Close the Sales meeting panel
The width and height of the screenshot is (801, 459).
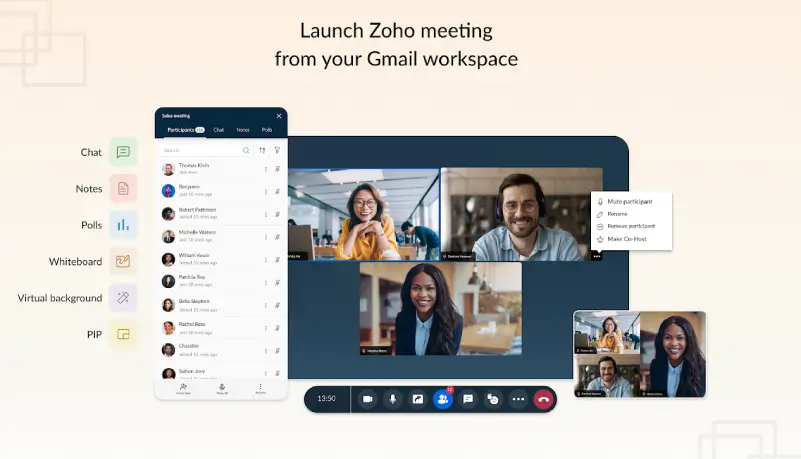click(x=279, y=116)
